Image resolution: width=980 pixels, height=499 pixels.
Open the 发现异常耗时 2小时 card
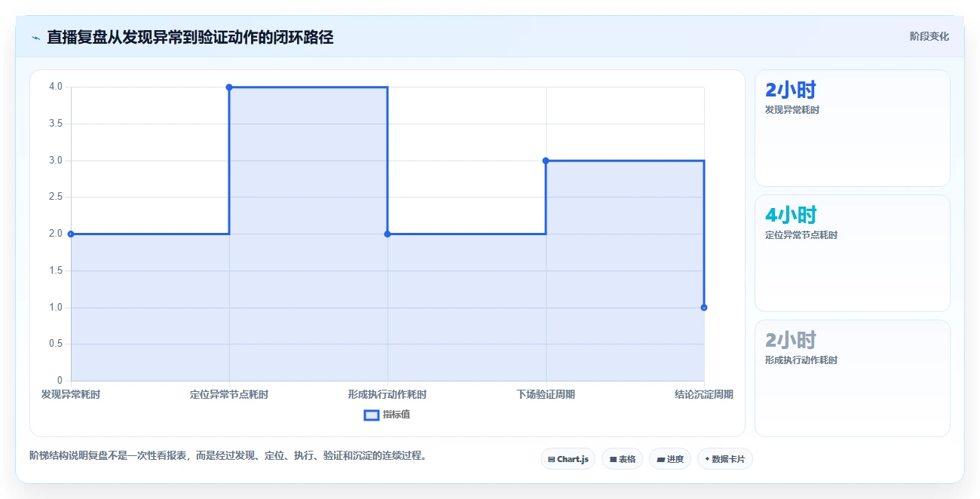click(x=852, y=128)
